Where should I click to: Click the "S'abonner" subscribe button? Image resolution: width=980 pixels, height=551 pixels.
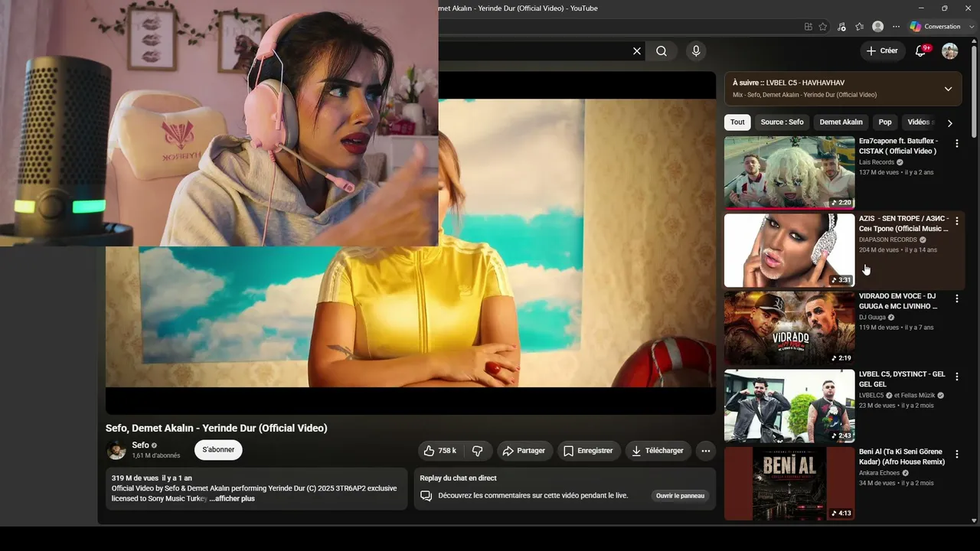(218, 450)
